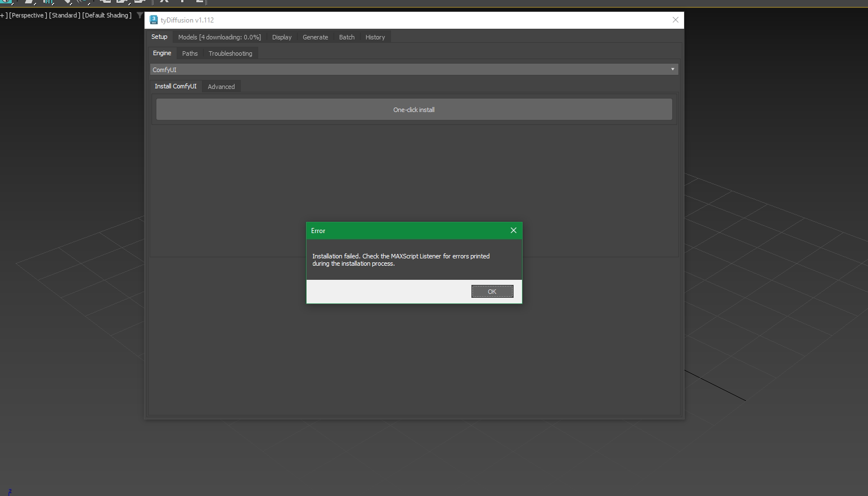
Task: Open the Models downloading tab
Action: tap(219, 37)
